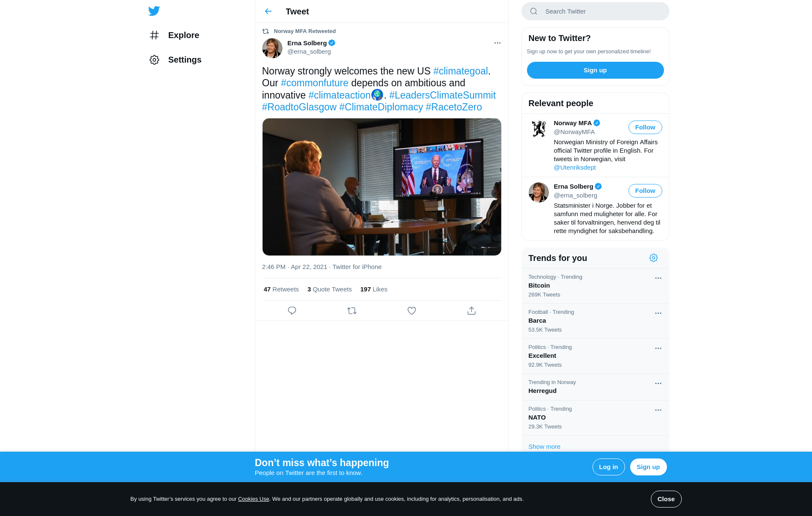Like the tweet with heart icon
Viewport: 812px width, 516px height.
411,311
